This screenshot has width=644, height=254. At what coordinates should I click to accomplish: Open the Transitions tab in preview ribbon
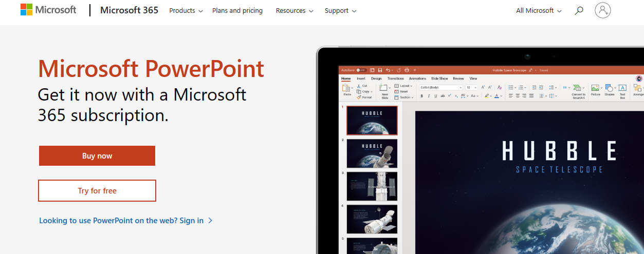point(396,79)
